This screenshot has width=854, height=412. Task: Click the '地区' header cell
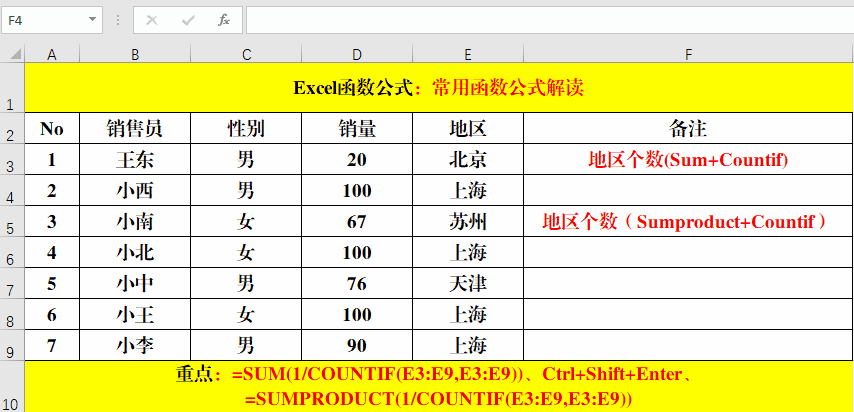pos(468,129)
